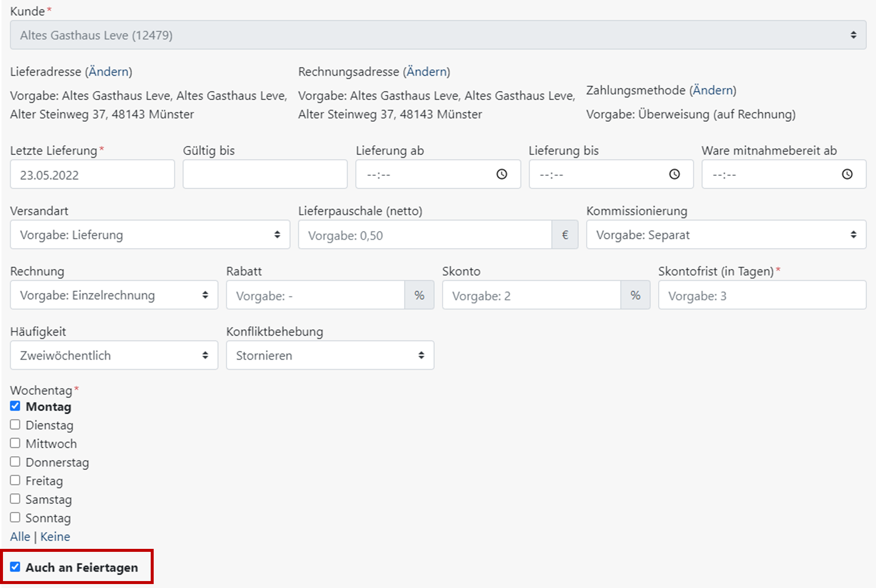Image resolution: width=876 pixels, height=588 pixels.
Task: Click Ändern link for Rechnungsadresse
Action: 426,72
